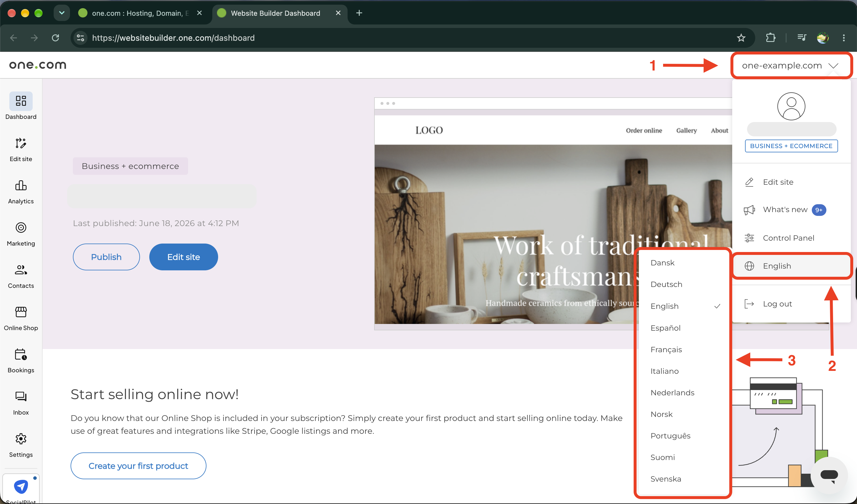Select Italiano language
The width and height of the screenshot is (857, 504).
click(683, 371)
